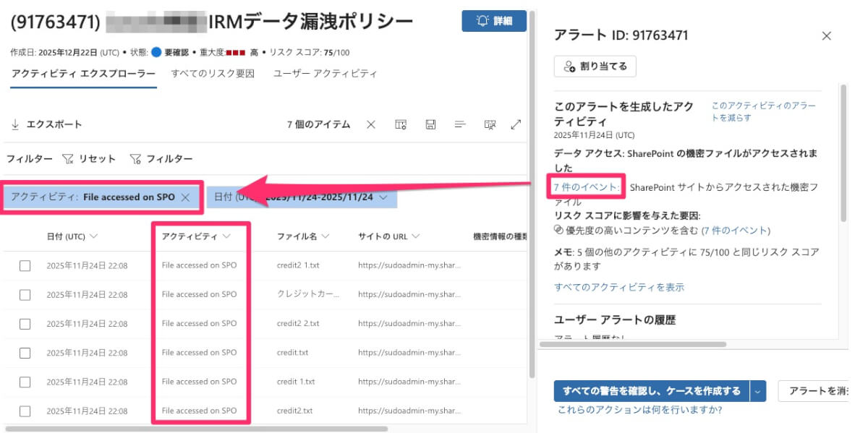Viewport: 868px width, 433px height.
Task: Open the 7 件のイベント link
Action: click(x=586, y=187)
